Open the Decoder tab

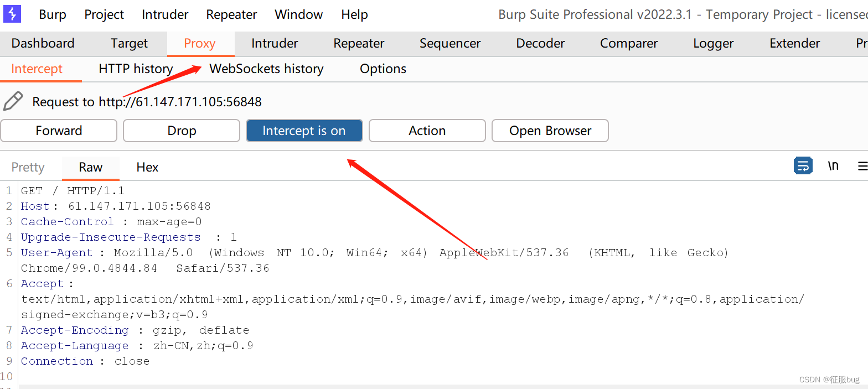[540, 43]
